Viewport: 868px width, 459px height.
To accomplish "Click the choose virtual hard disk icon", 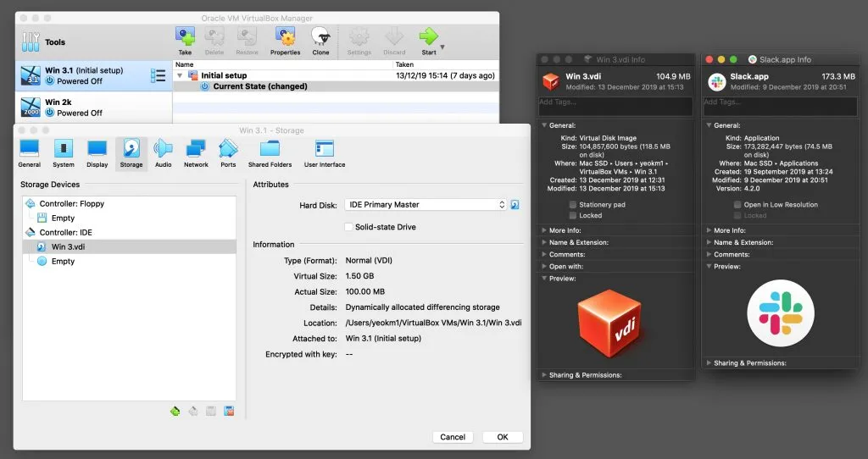I will click(515, 205).
